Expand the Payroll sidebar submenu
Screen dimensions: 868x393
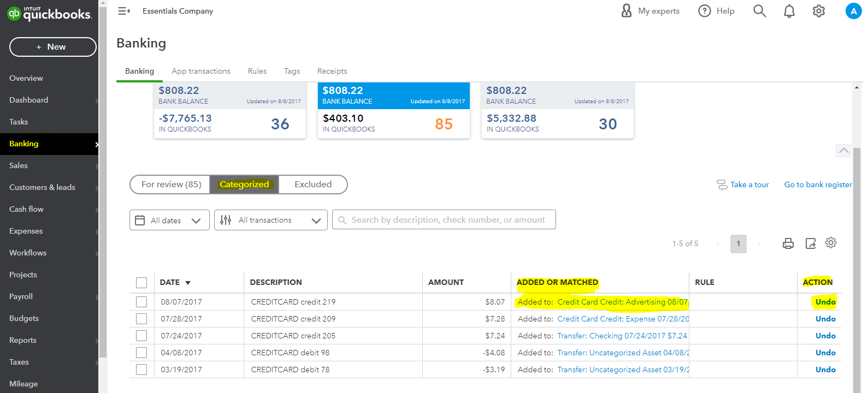(x=97, y=297)
